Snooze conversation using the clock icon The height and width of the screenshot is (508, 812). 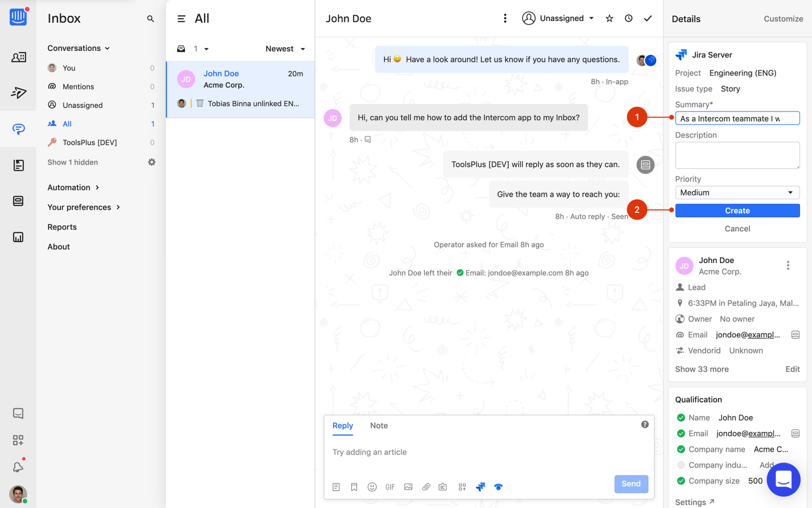coord(628,18)
